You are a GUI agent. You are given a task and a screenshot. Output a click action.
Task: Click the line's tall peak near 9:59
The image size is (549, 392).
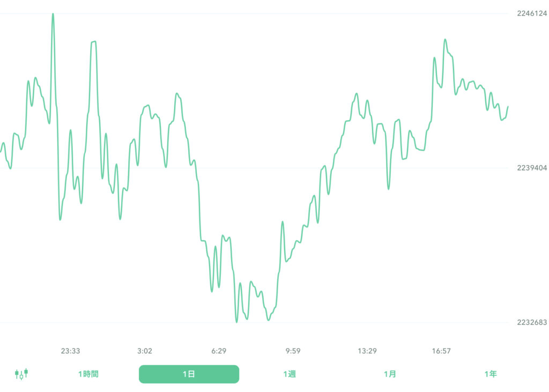click(283, 221)
